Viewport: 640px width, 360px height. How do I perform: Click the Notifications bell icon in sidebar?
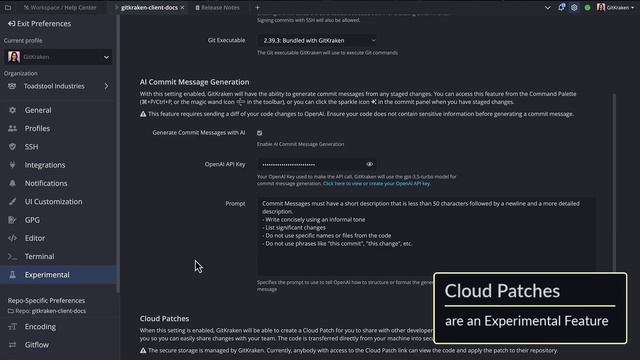(x=13, y=183)
